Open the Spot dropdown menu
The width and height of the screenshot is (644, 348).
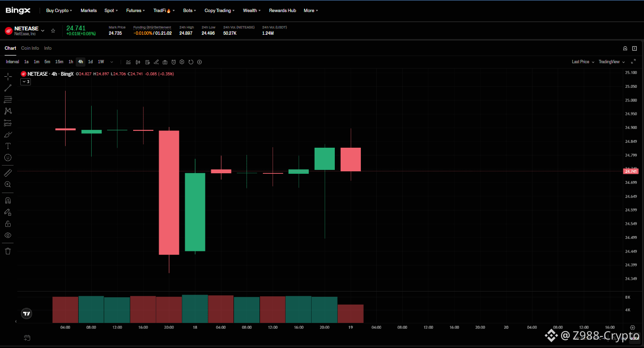coord(111,11)
